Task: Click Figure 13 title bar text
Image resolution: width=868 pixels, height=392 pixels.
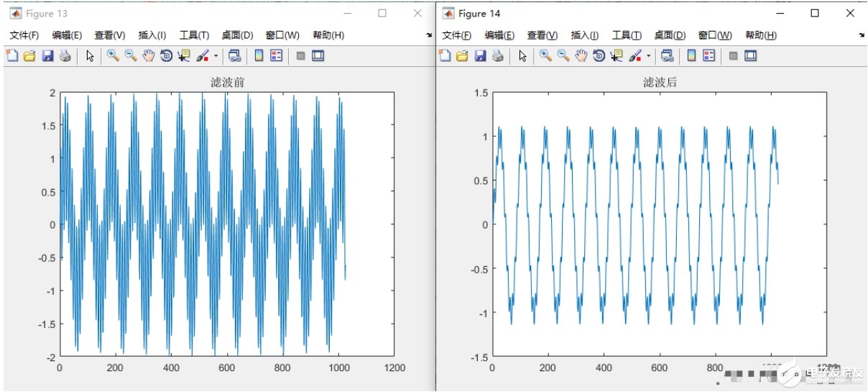Action: (47, 14)
